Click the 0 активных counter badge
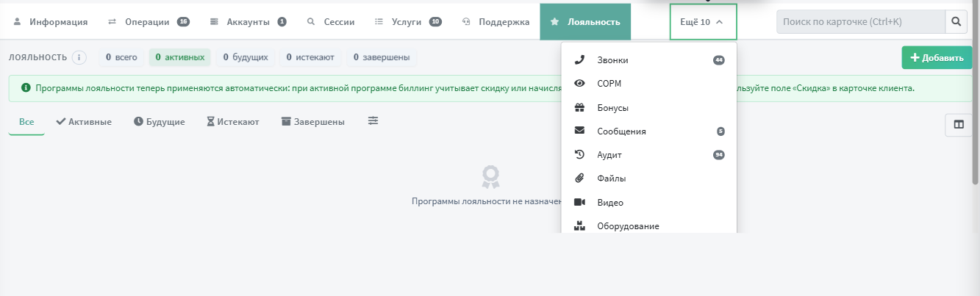The image size is (980, 296). [x=179, y=57]
